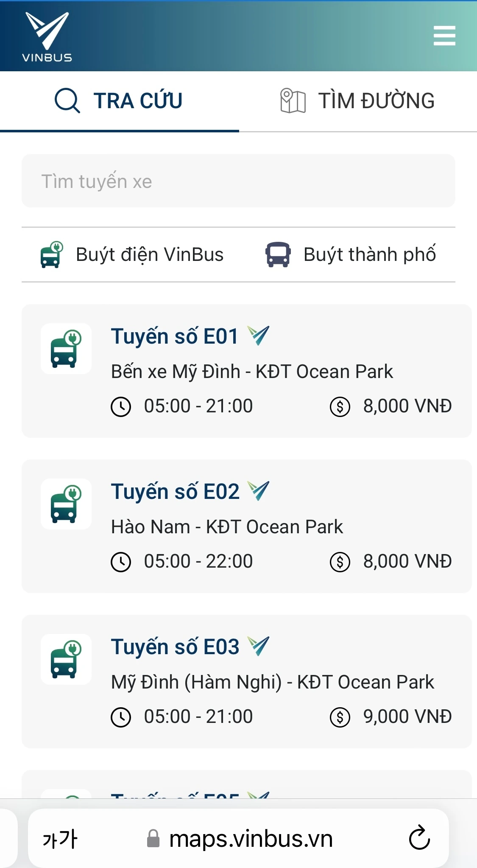477x868 pixels.
Task: Open route Tuyến số E03
Action: [175, 647]
